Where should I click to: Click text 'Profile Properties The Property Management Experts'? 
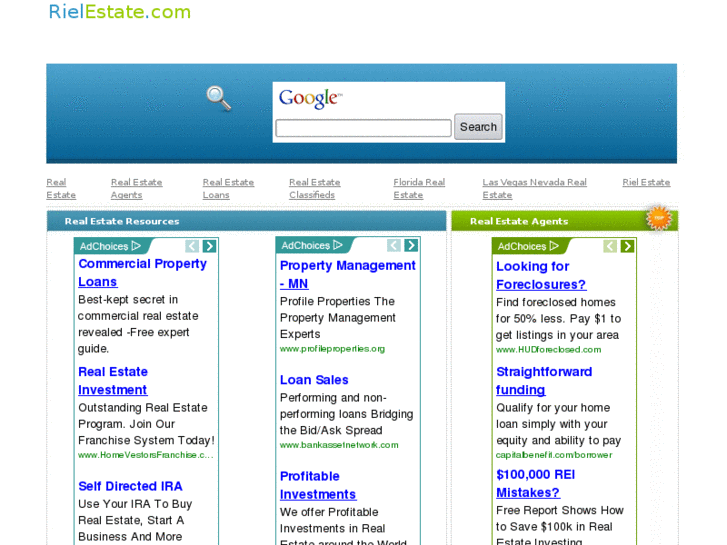click(x=338, y=318)
